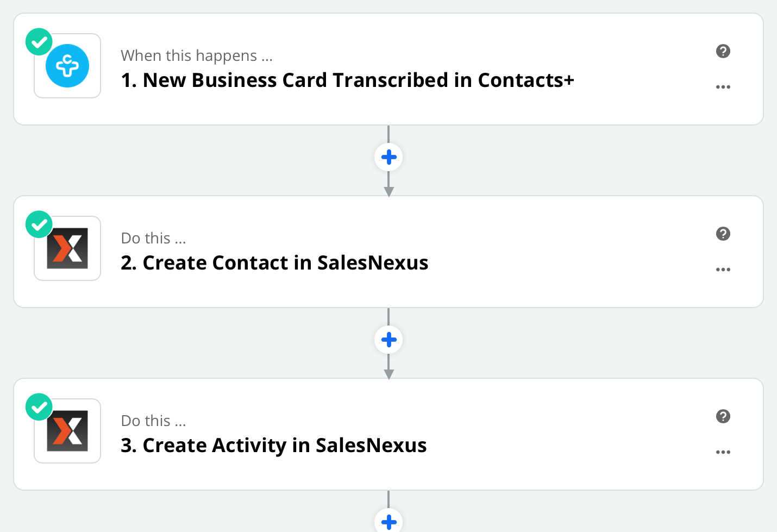Click the green checkmark on Create Contact step
The image size is (777, 532).
[x=39, y=224]
